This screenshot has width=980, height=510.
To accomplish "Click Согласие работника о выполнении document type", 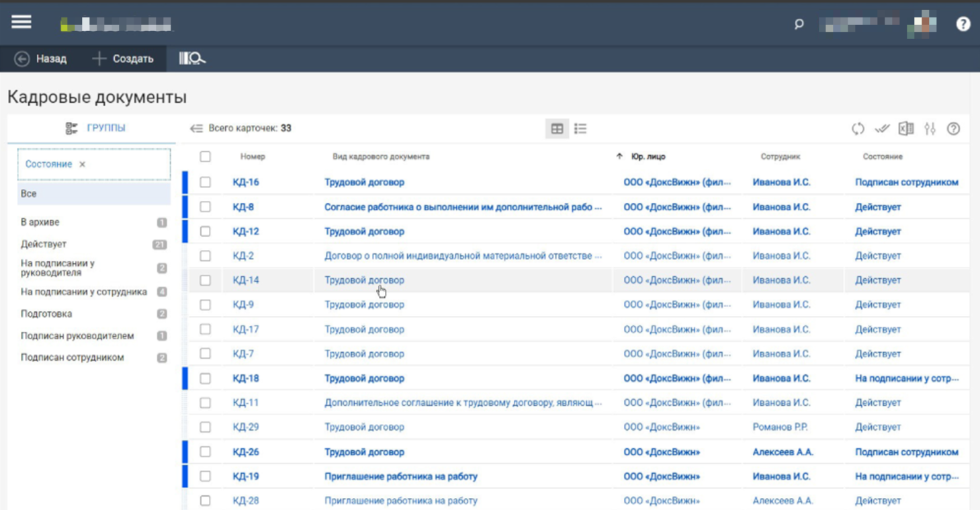I will pyautogui.click(x=463, y=207).
